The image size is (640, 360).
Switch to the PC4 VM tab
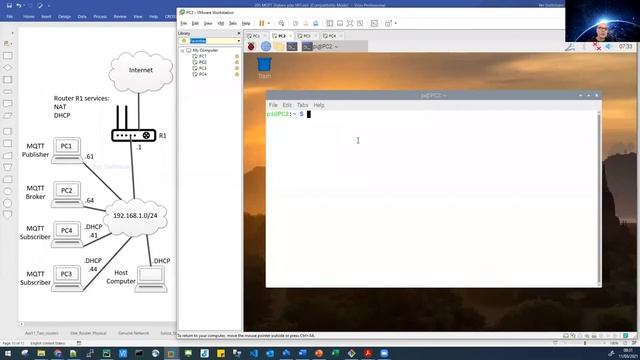tap(331, 36)
